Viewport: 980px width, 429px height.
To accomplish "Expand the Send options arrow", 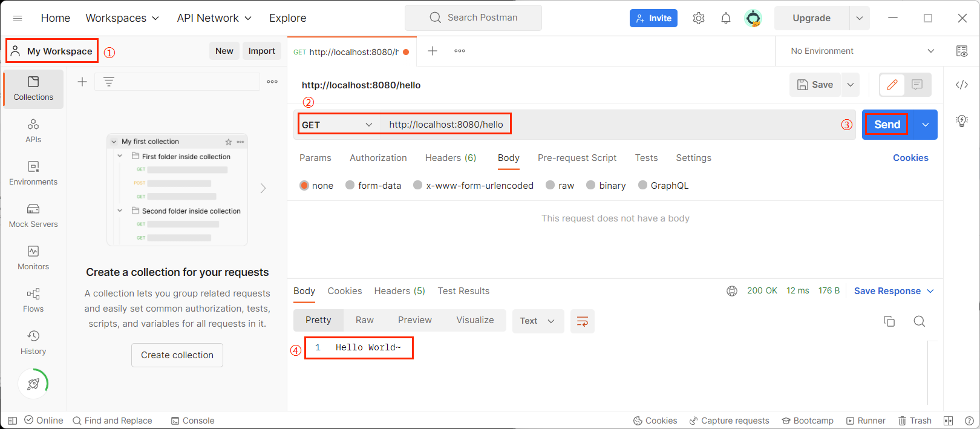I will click(x=925, y=125).
